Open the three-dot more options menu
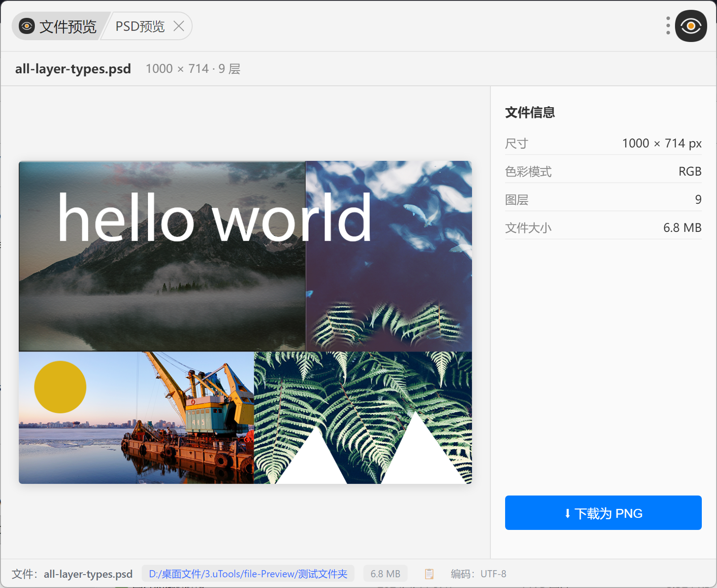The width and height of the screenshot is (717, 588). click(x=668, y=26)
